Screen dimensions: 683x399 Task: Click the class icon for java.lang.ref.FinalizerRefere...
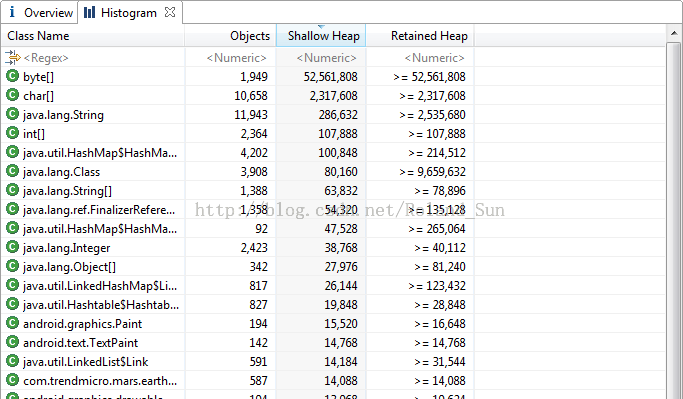[13, 210]
